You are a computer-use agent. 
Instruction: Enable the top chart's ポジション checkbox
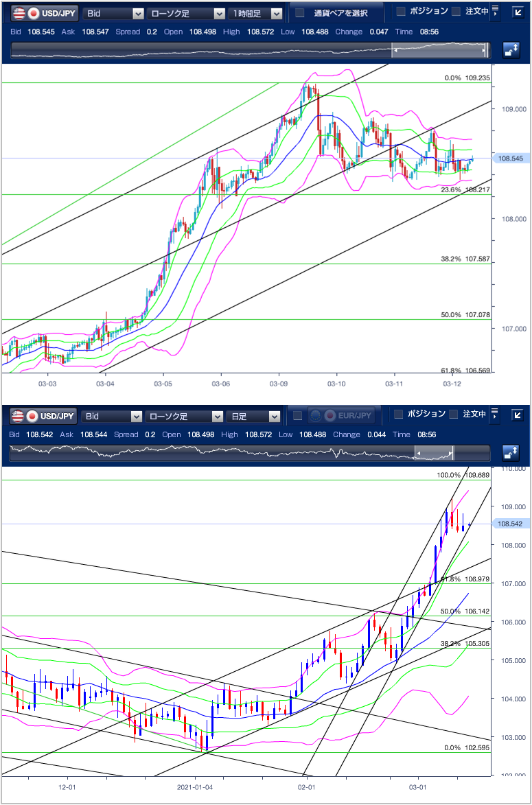pyautogui.click(x=401, y=12)
